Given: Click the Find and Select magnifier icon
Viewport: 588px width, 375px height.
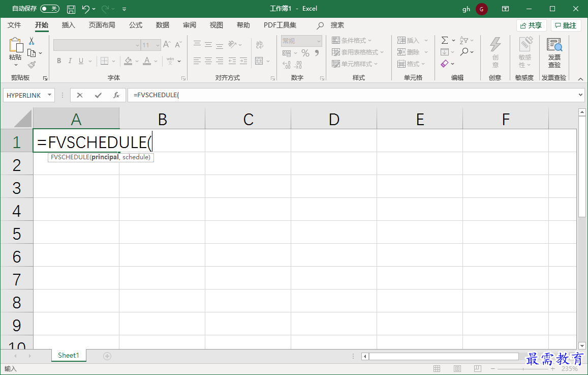Looking at the screenshot, I should coord(464,52).
